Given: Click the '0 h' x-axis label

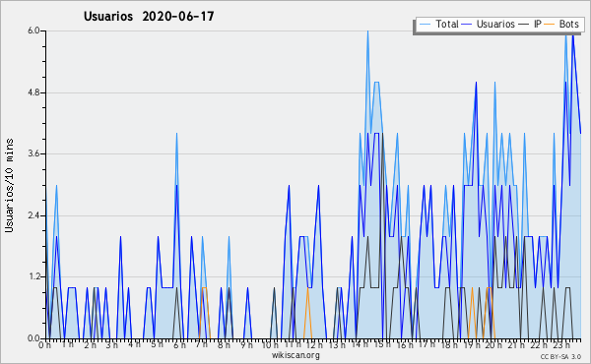Looking at the screenshot, I should [x=45, y=344].
